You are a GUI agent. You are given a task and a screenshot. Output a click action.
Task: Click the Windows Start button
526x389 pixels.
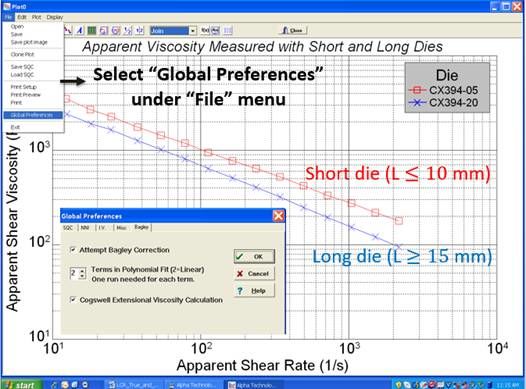point(21,385)
